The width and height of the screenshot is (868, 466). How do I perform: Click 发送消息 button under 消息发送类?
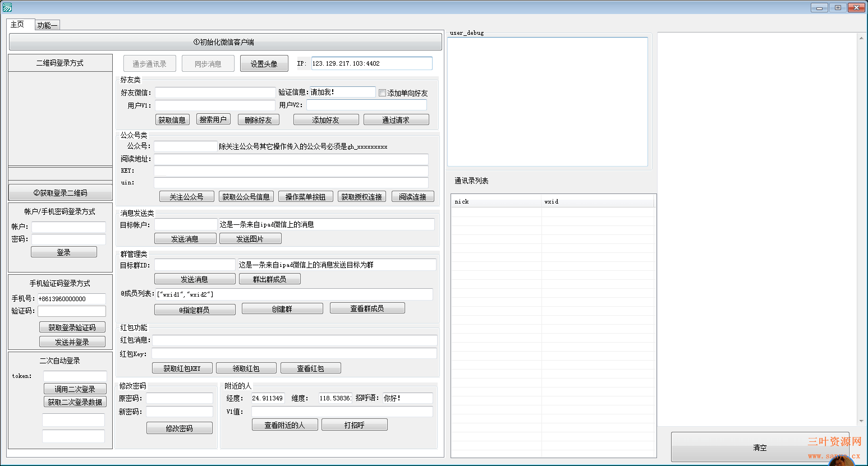(x=185, y=238)
